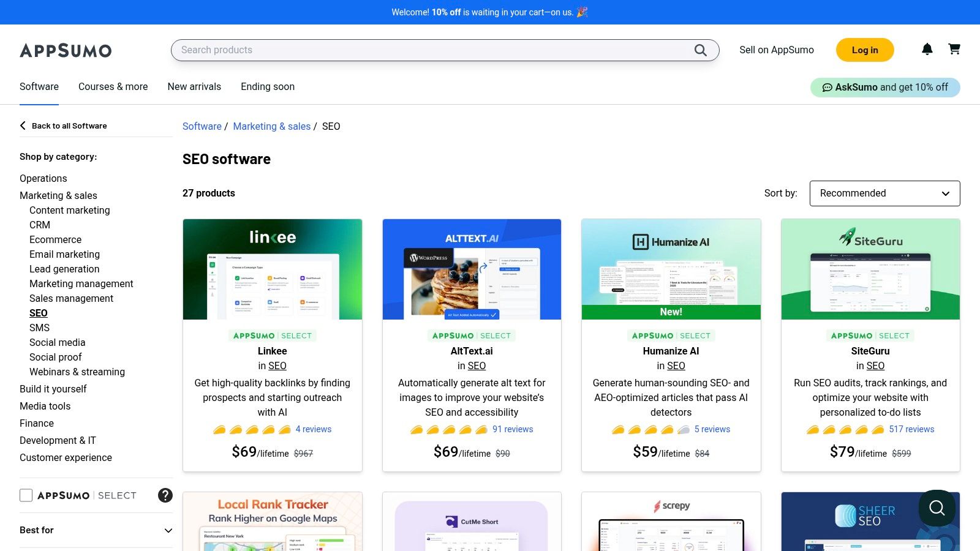This screenshot has width=980, height=551.
Task: Open the Finance category
Action: 37,424
